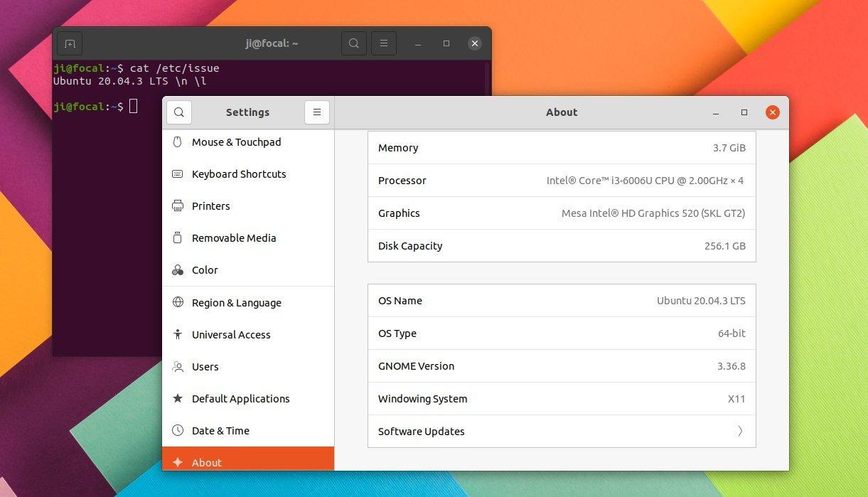The height and width of the screenshot is (497, 868).
Task: Open the Software Updates row
Action: point(562,432)
